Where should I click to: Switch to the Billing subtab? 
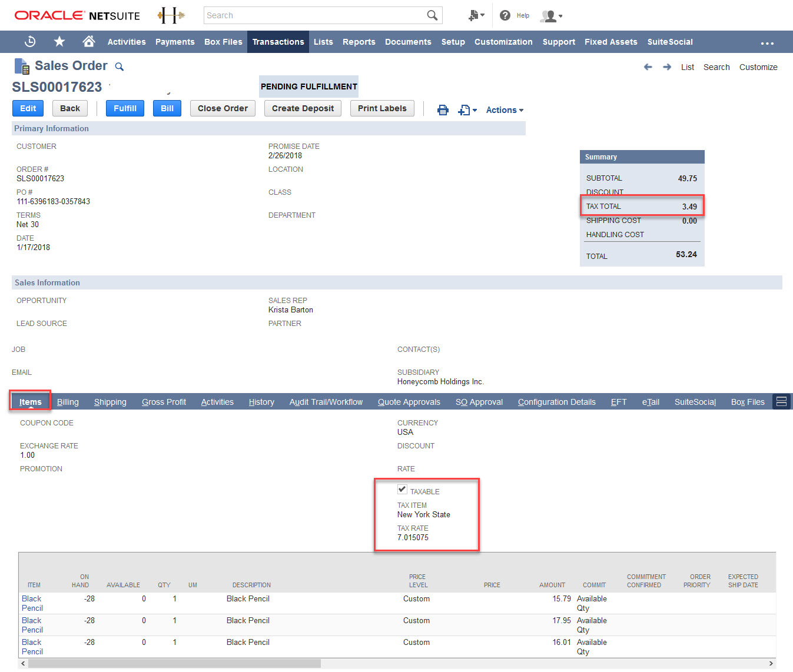(x=68, y=402)
